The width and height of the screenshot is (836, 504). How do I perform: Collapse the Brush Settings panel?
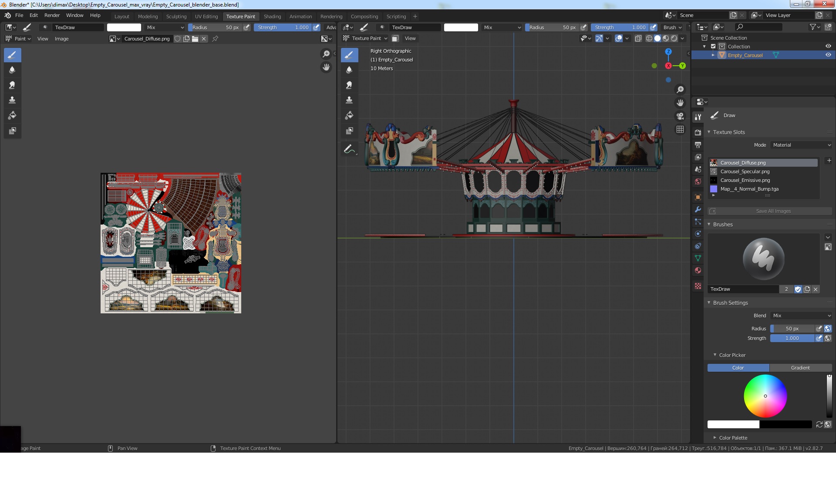pyautogui.click(x=709, y=302)
